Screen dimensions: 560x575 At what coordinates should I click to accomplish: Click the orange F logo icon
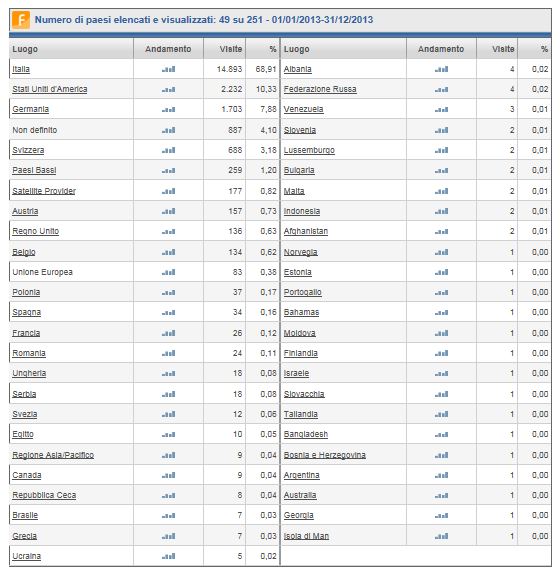pyautogui.click(x=21, y=20)
